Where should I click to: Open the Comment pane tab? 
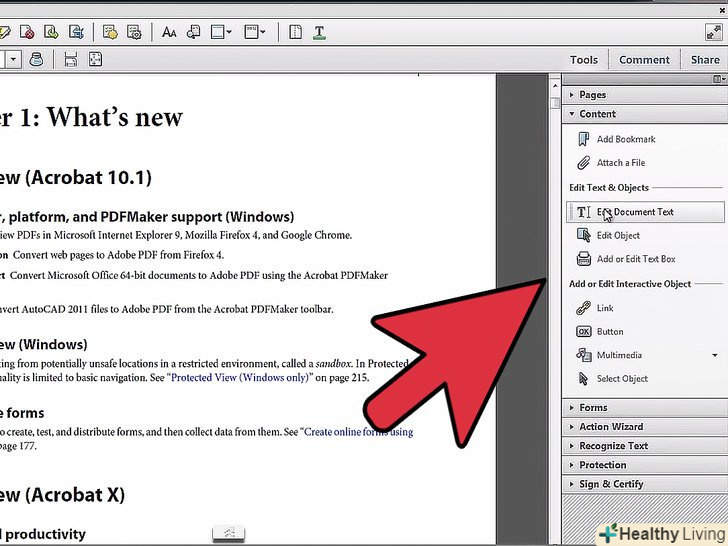pos(644,60)
